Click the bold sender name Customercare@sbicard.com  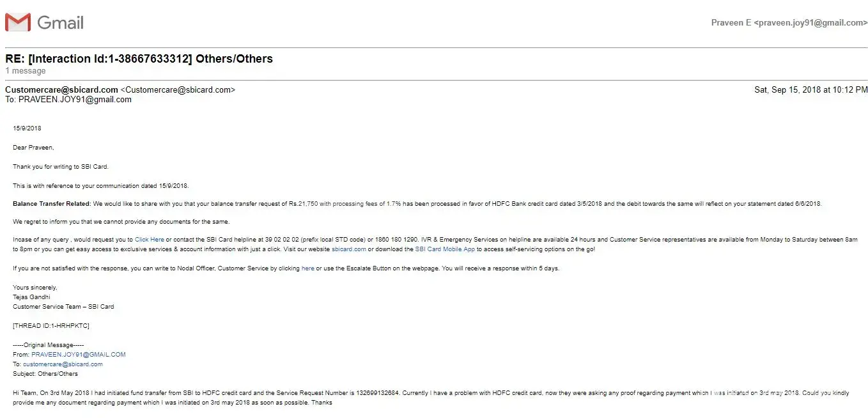pyautogui.click(x=61, y=90)
